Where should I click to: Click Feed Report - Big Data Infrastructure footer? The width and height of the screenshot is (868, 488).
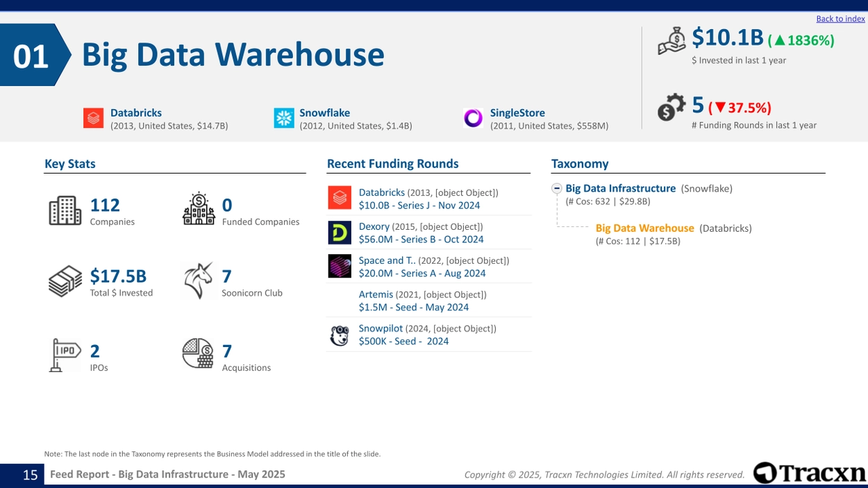[x=167, y=474]
